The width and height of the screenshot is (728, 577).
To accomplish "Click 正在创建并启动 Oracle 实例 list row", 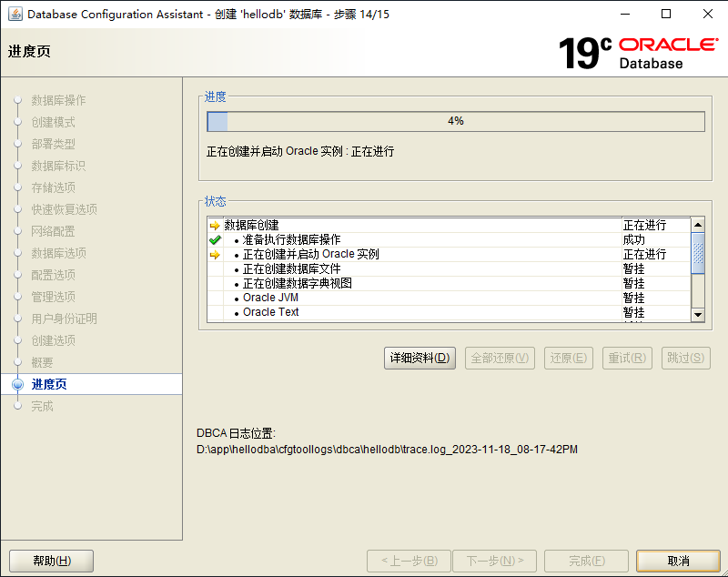I will click(x=449, y=255).
